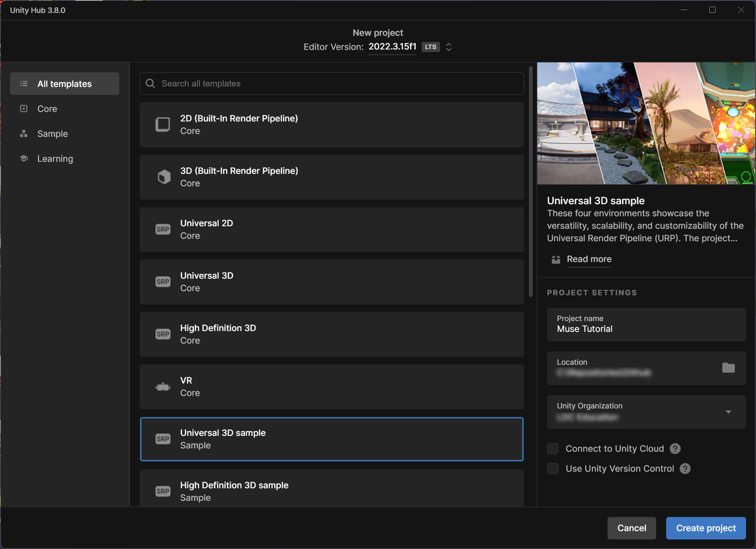Select the Core templates category
This screenshot has height=549, width=756.
pos(47,109)
